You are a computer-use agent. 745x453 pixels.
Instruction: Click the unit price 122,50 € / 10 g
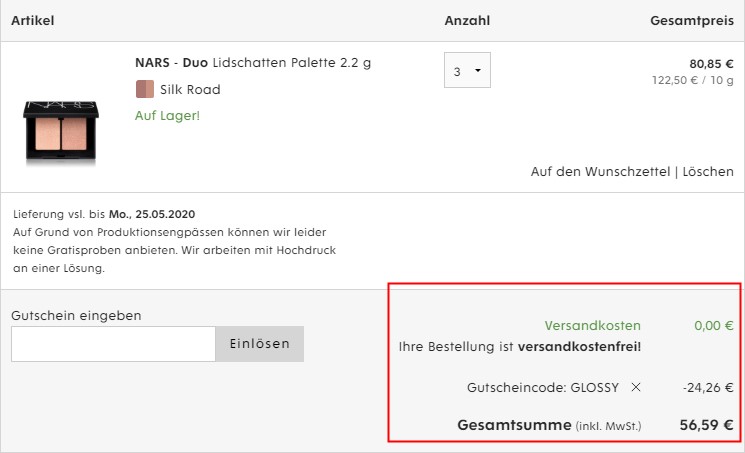692,80
